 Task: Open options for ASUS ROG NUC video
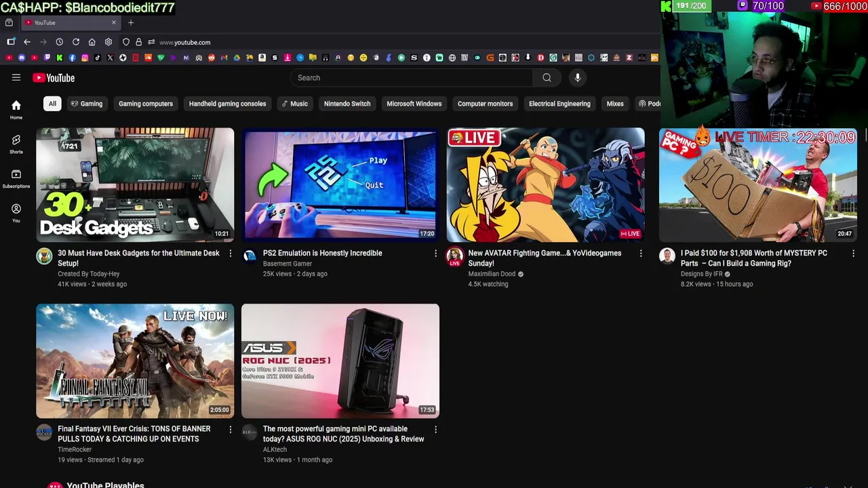435,429
